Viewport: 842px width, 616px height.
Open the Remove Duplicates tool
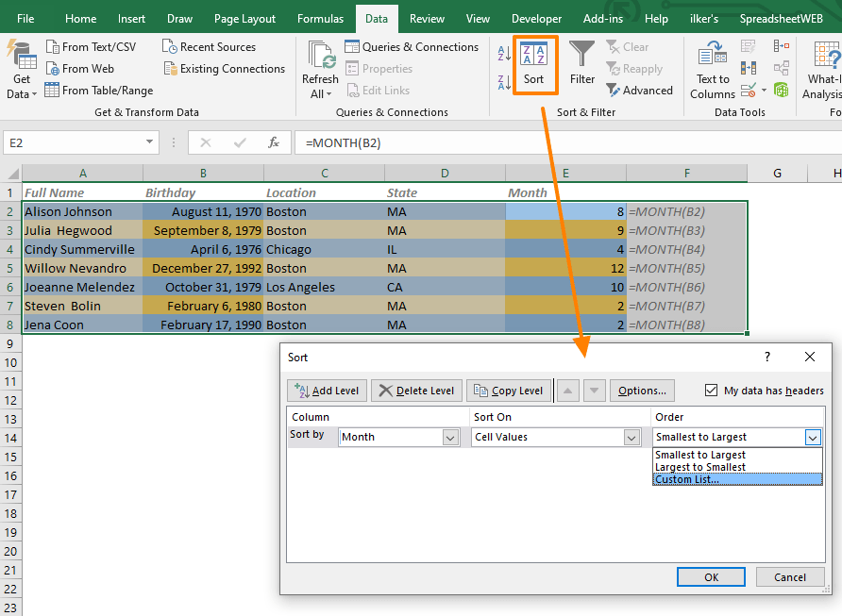click(x=749, y=66)
